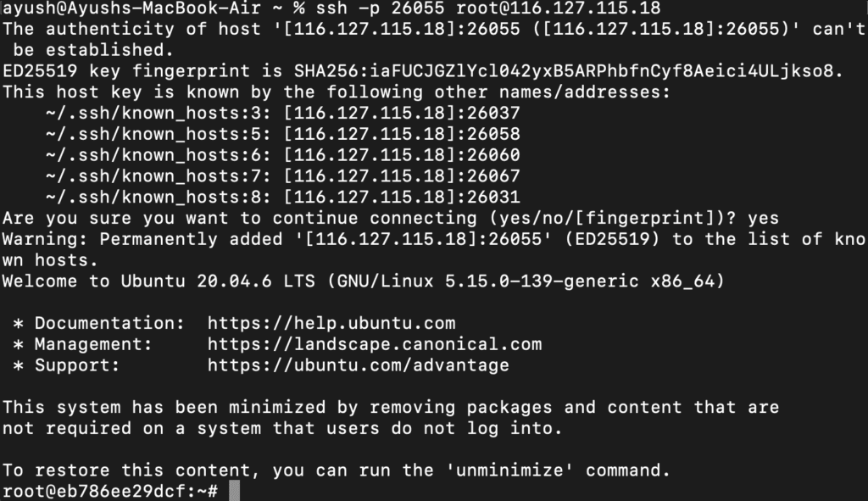
Task: Open the landscape.canonical.com management URL
Action: 375,344
